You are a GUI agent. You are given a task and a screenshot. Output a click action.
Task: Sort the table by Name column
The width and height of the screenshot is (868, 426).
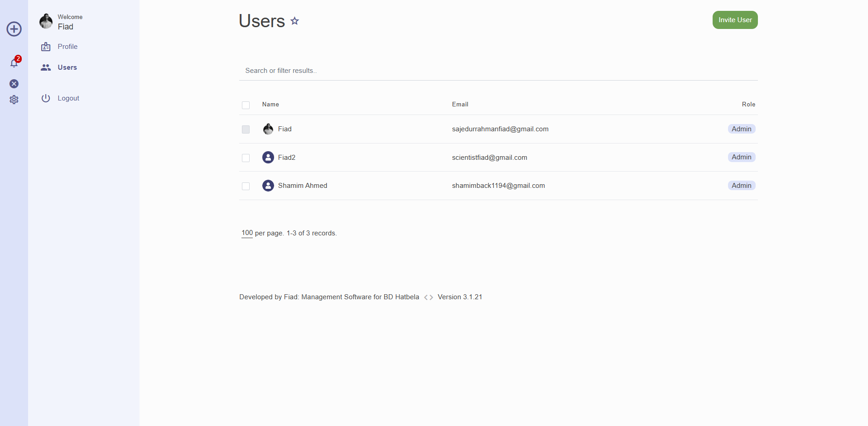270,105
